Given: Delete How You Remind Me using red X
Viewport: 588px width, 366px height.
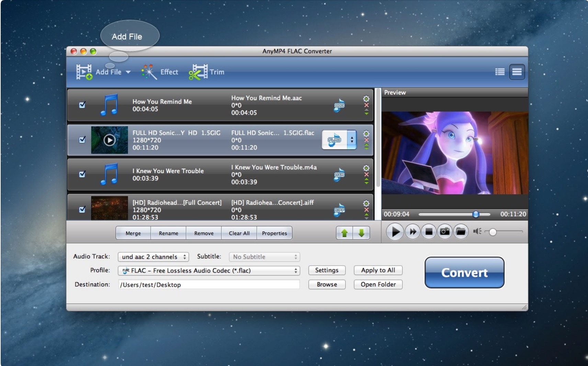Looking at the screenshot, I should pyautogui.click(x=366, y=105).
